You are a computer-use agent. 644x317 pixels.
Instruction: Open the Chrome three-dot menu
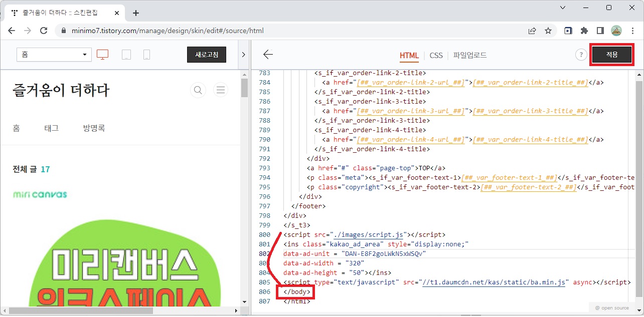[x=632, y=31]
